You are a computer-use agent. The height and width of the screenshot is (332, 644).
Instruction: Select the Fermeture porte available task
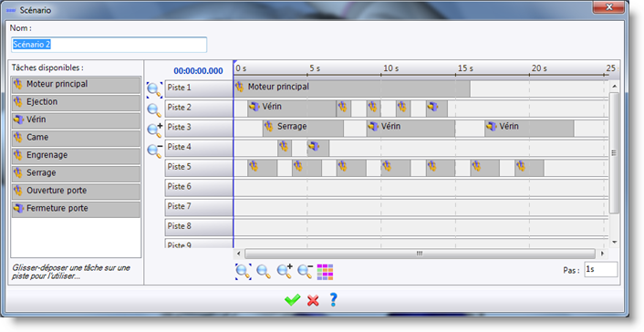(76, 209)
